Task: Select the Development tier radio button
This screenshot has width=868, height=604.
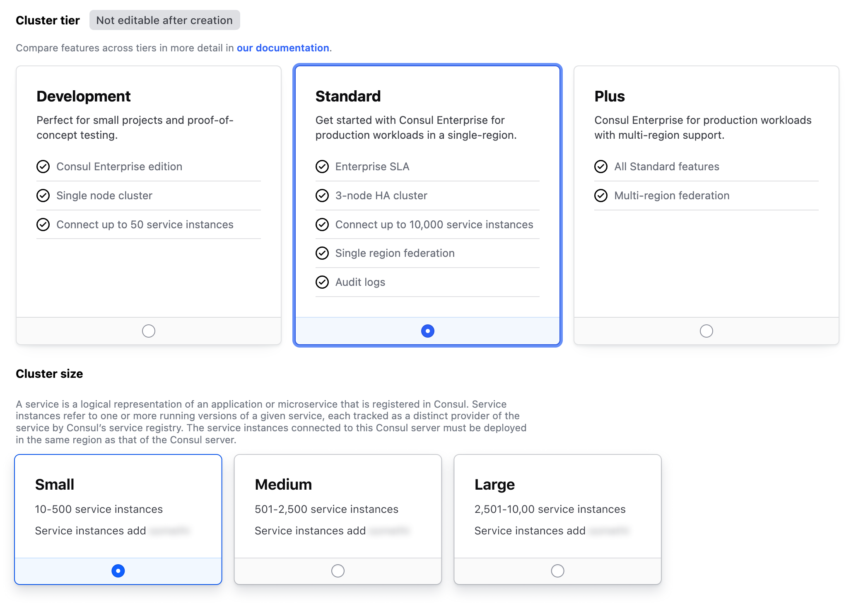Action: [x=149, y=331]
